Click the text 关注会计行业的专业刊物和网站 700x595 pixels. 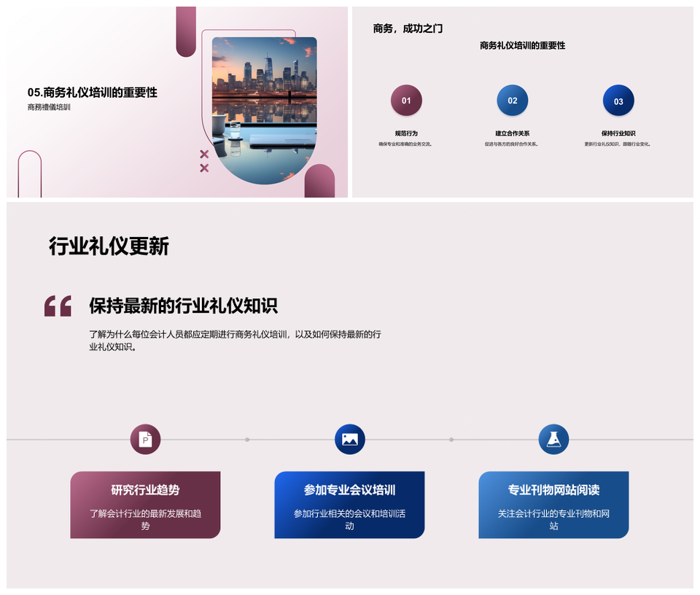[553, 520]
